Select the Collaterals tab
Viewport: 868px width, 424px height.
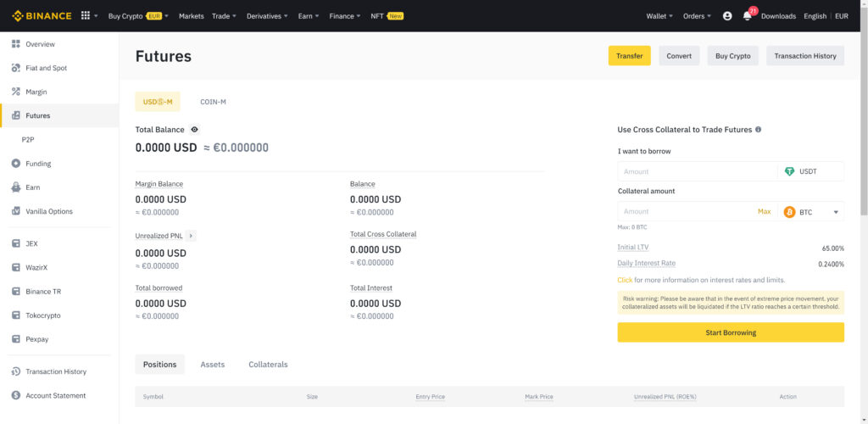[268, 365]
